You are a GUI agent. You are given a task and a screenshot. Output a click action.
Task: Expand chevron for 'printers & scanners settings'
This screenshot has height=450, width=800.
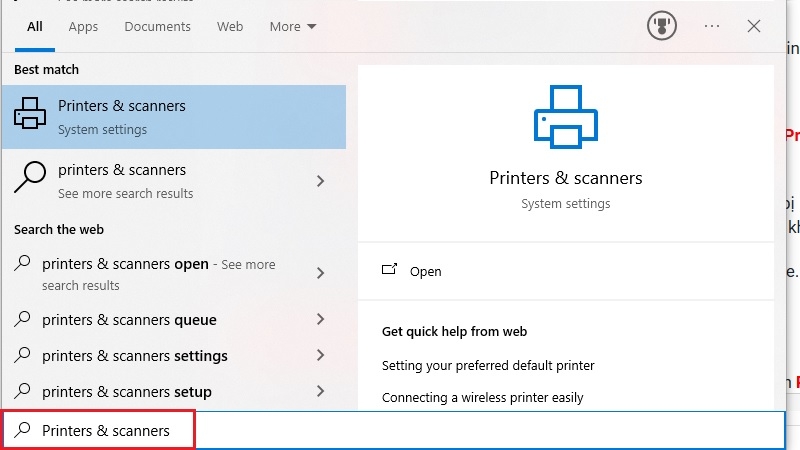pos(320,355)
